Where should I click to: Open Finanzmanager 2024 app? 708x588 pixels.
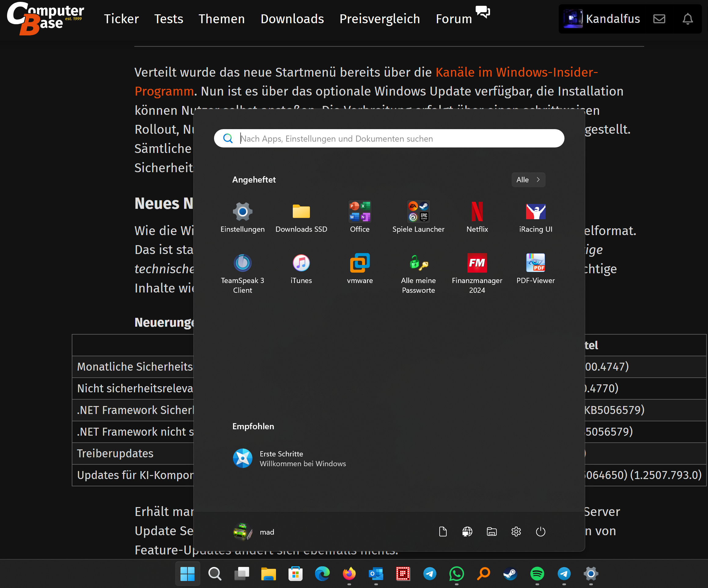(477, 263)
